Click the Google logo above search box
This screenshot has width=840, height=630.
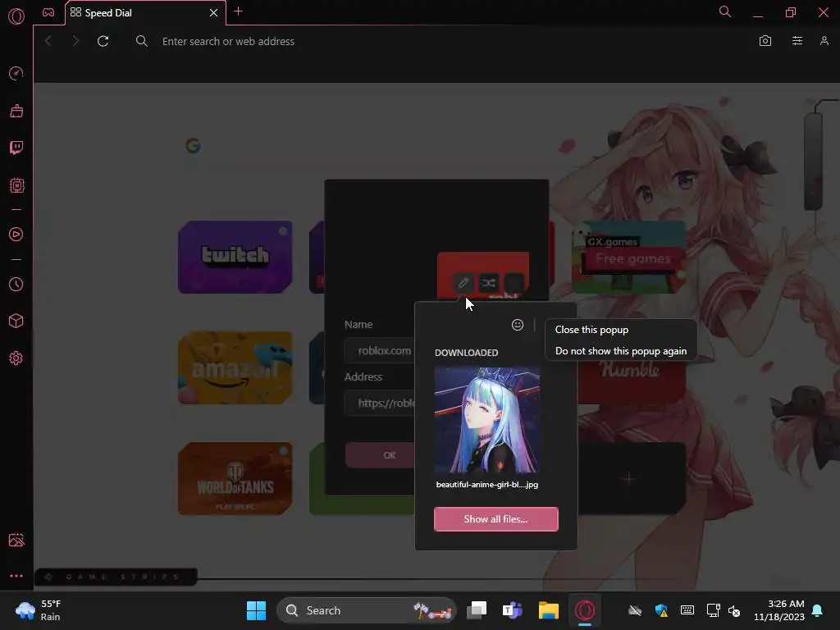(x=193, y=145)
